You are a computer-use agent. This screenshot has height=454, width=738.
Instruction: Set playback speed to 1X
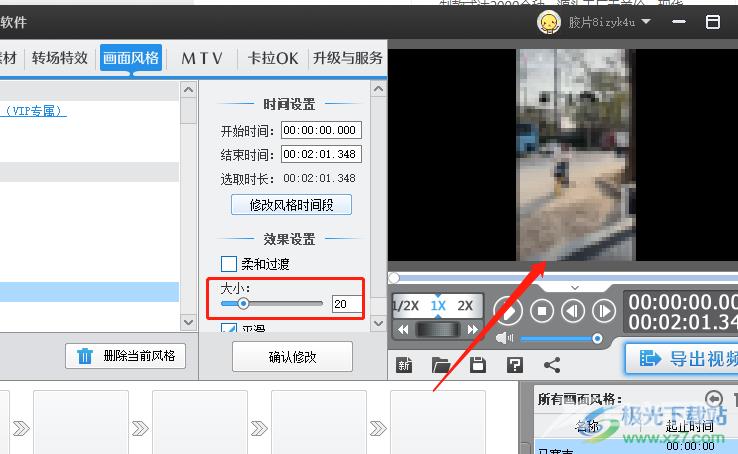[438, 306]
